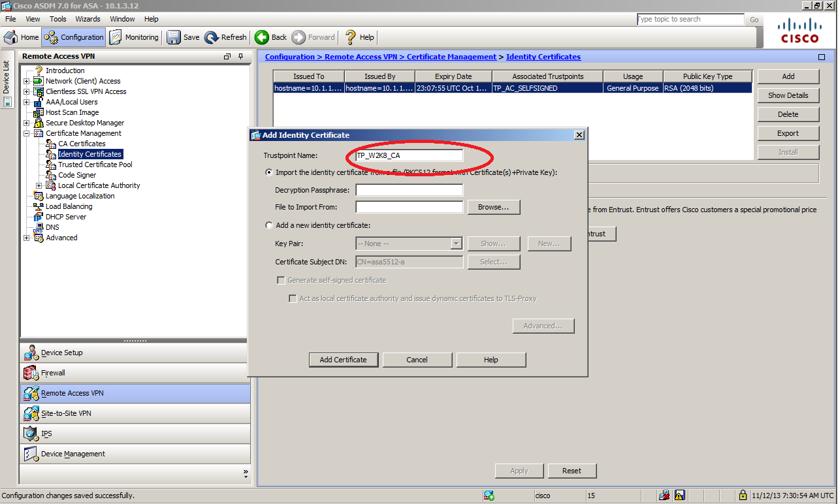
Task: Expand Clientless SSL VPN Access node
Action: click(x=27, y=91)
